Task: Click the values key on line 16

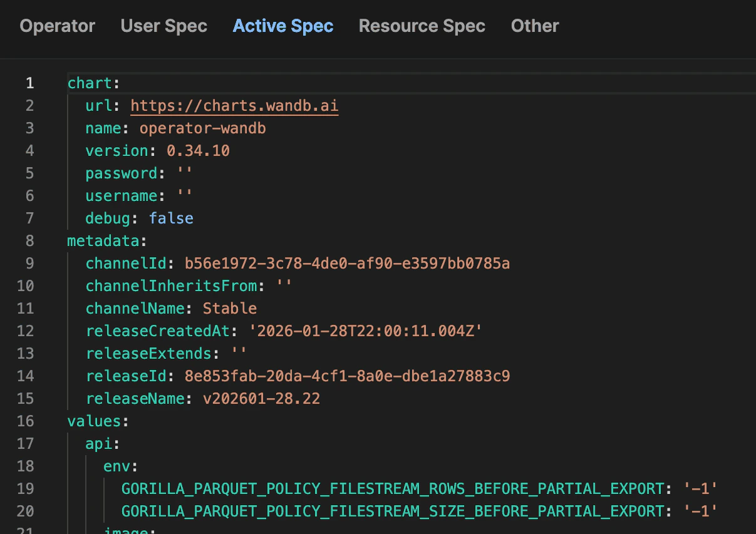Action: pos(95,421)
